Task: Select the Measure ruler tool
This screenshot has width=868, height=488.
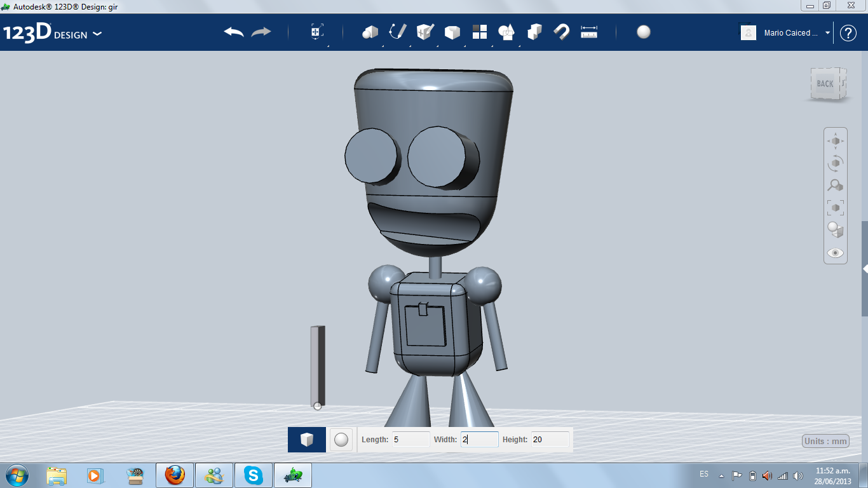Action: (589, 32)
